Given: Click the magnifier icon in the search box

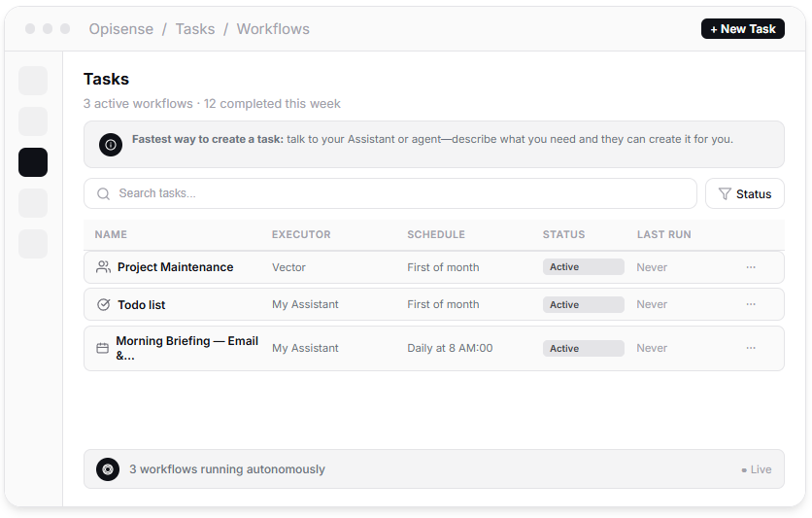Looking at the screenshot, I should (104, 194).
